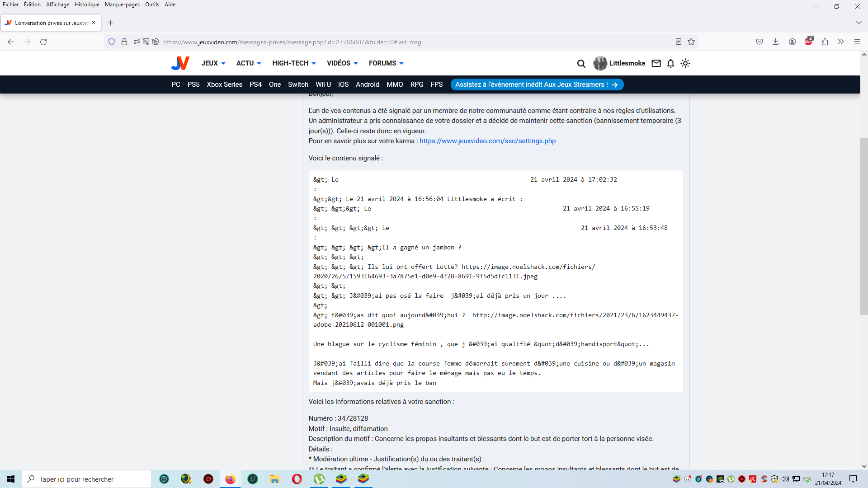The image size is (868, 488).
Task: Open tracking protection shield icon
Action: click(x=112, y=42)
